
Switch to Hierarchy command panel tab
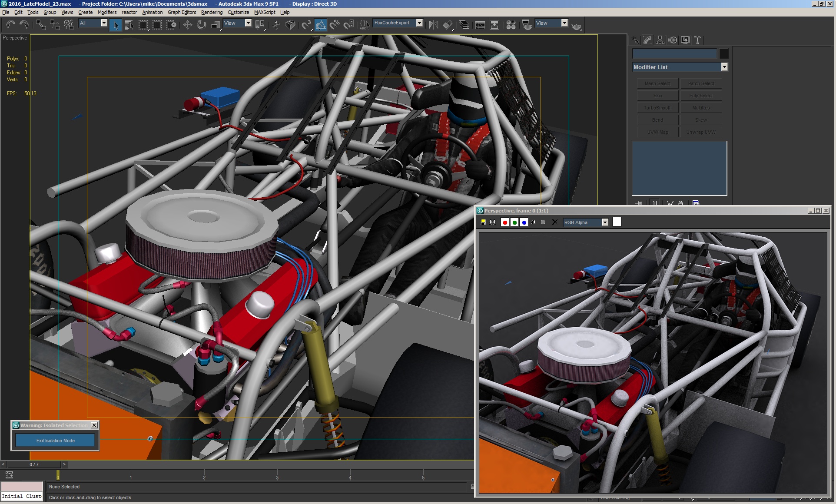pos(660,40)
